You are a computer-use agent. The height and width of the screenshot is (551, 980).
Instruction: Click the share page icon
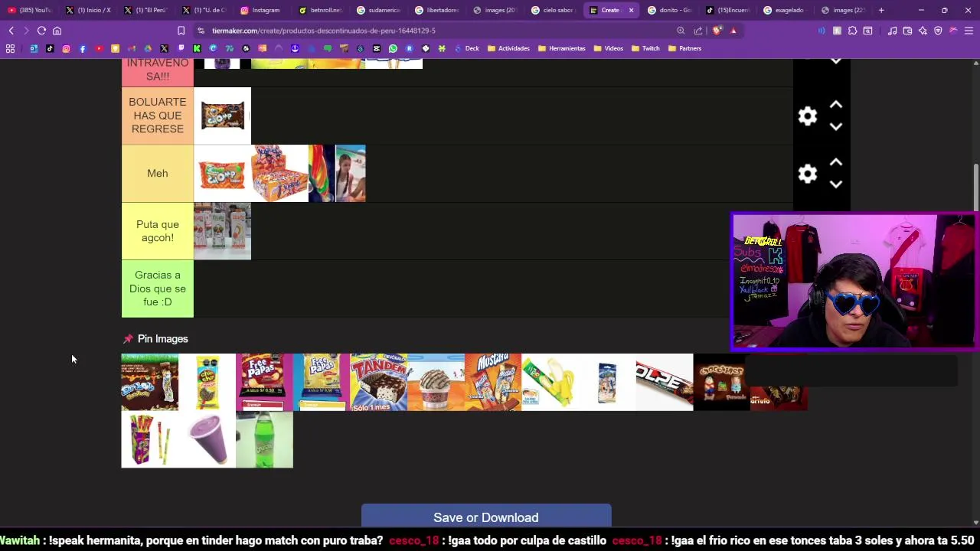click(698, 31)
